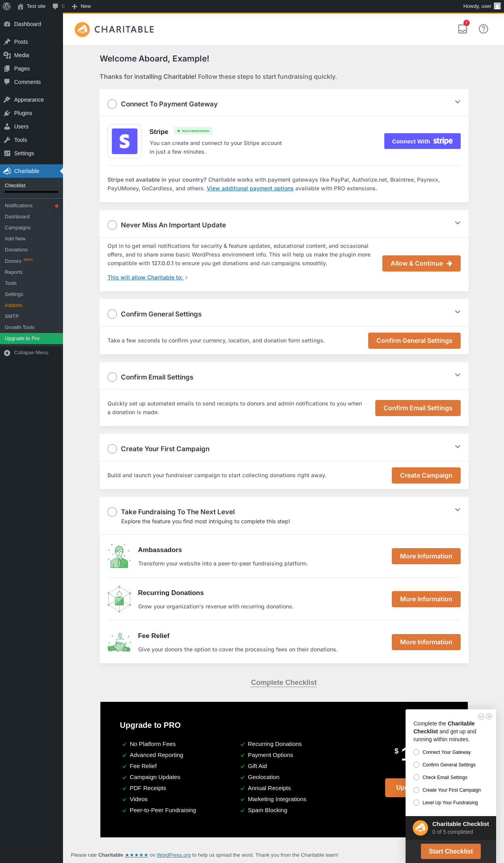Minimize the checklist popup chevron icon
This screenshot has width=504, height=863.
click(481, 716)
